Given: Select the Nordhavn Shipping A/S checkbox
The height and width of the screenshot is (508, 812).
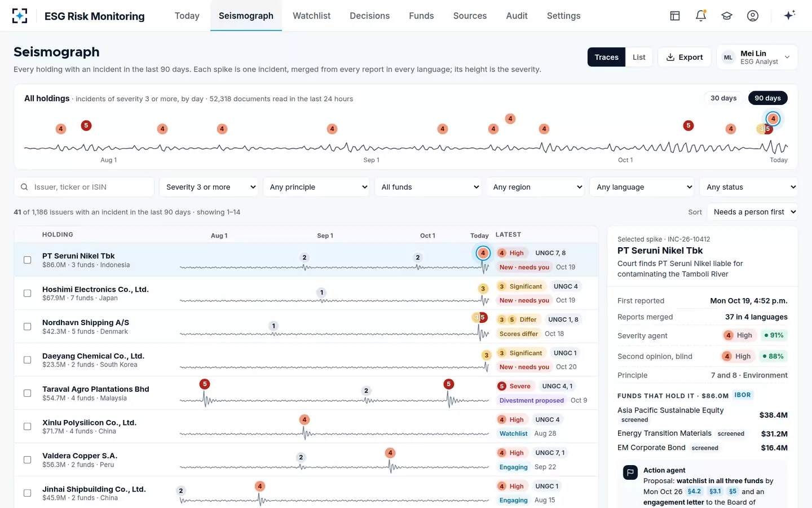Looking at the screenshot, I should coord(27,326).
